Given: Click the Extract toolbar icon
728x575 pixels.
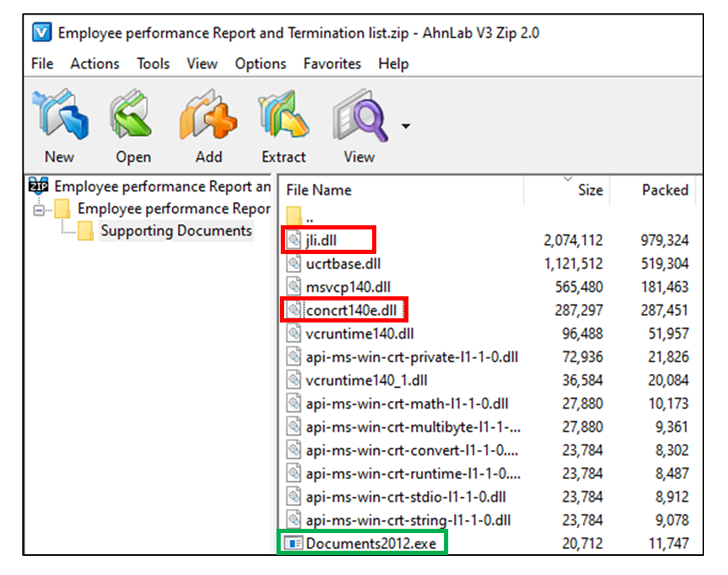Looking at the screenshot, I should click(284, 115).
